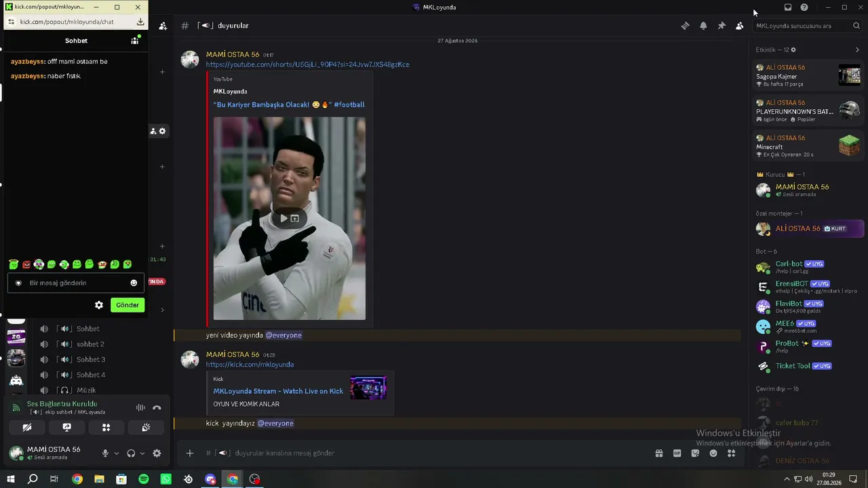Show pinned messages with the pin icon
The height and width of the screenshot is (488, 868).
722,26
